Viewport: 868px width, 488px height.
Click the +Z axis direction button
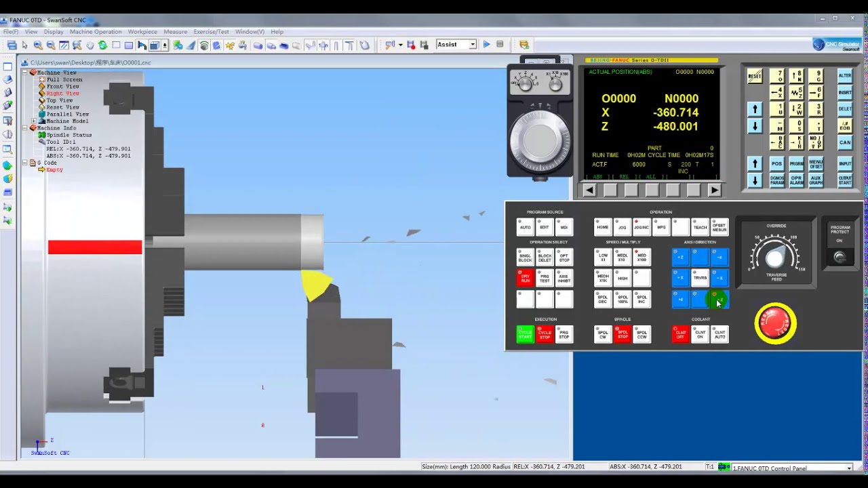click(x=681, y=258)
